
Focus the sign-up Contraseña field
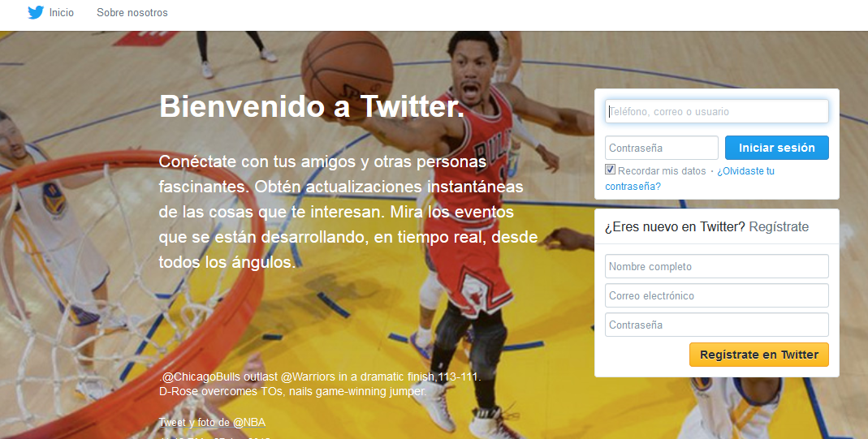click(716, 325)
